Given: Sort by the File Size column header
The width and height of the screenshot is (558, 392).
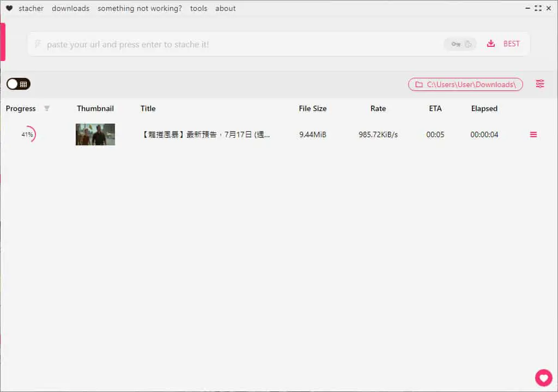Looking at the screenshot, I should pyautogui.click(x=312, y=108).
